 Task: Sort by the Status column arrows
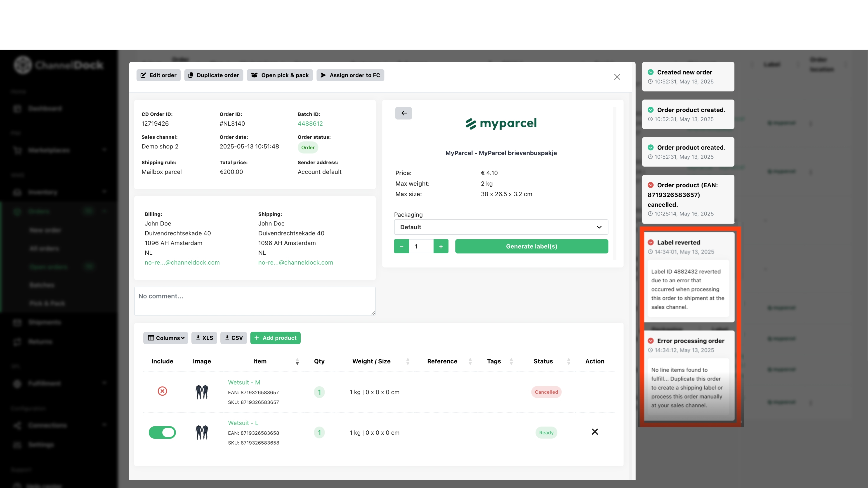click(x=569, y=361)
